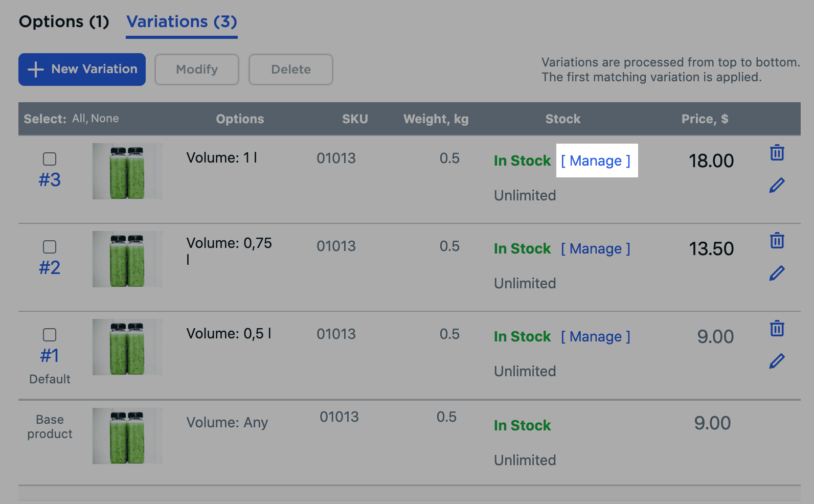
Task: Open the base product bottle thumbnail
Action: (127, 436)
